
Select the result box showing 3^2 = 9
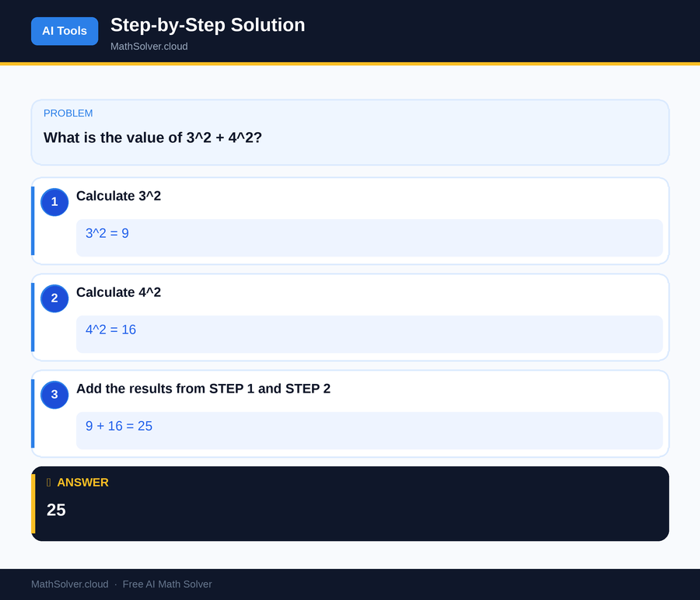[x=369, y=238]
